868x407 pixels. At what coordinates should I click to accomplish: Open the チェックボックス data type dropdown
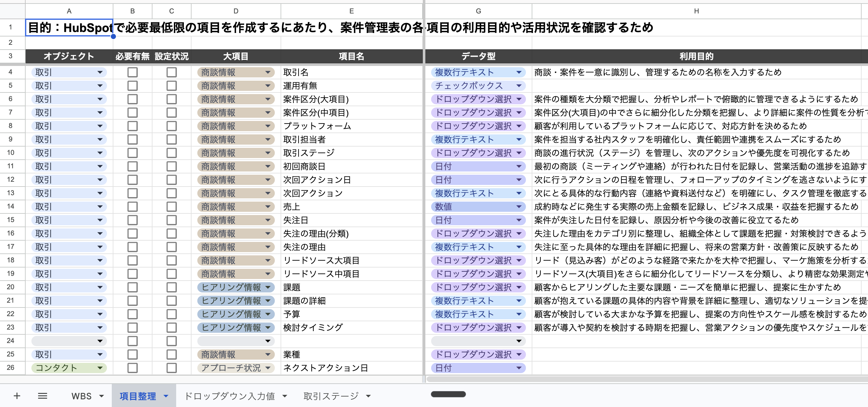click(x=479, y=86)
